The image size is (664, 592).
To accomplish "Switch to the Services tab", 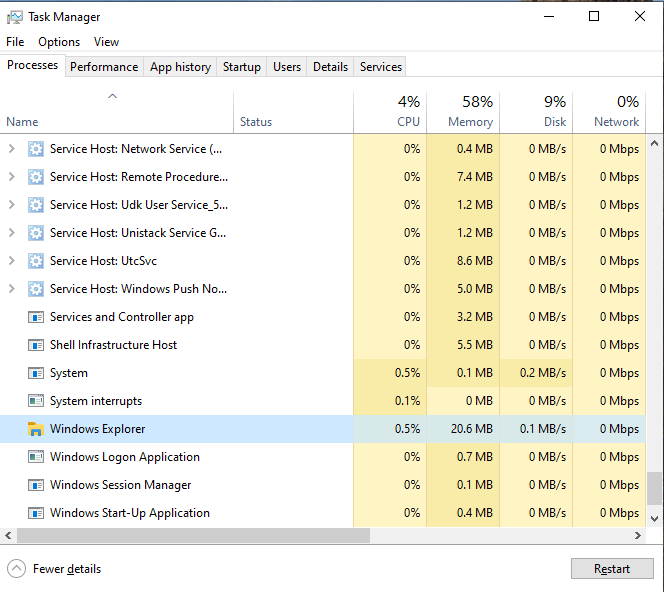I will [x=381, y=67].
